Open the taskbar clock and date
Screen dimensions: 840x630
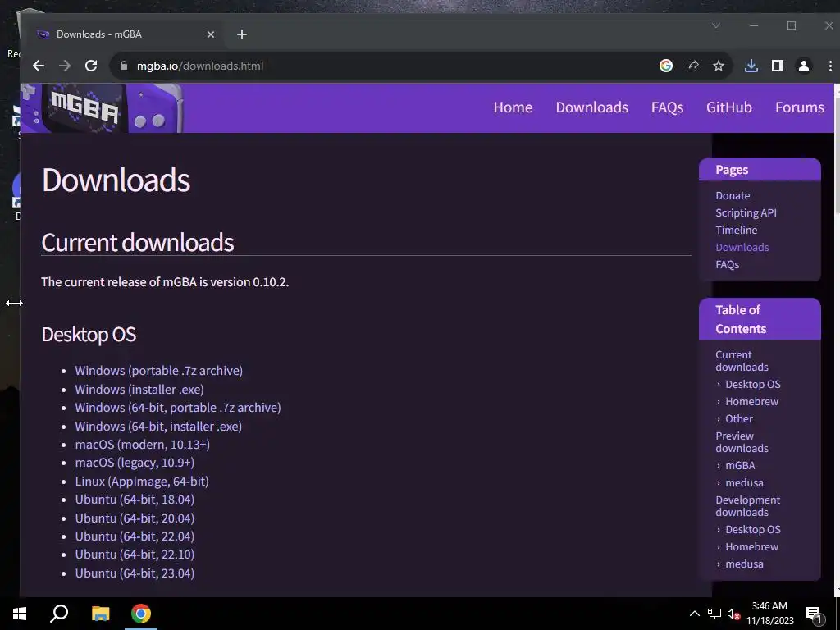[x=769, y=614]
